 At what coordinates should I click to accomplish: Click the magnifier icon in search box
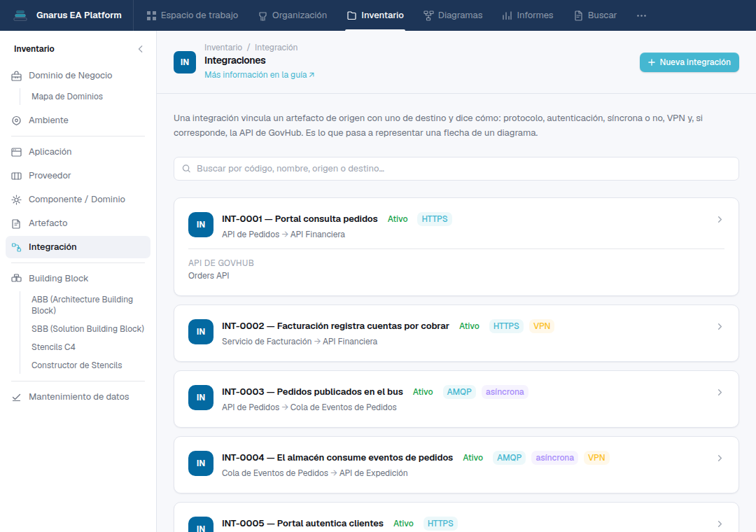pyautogui.click(x=186, y=169)
